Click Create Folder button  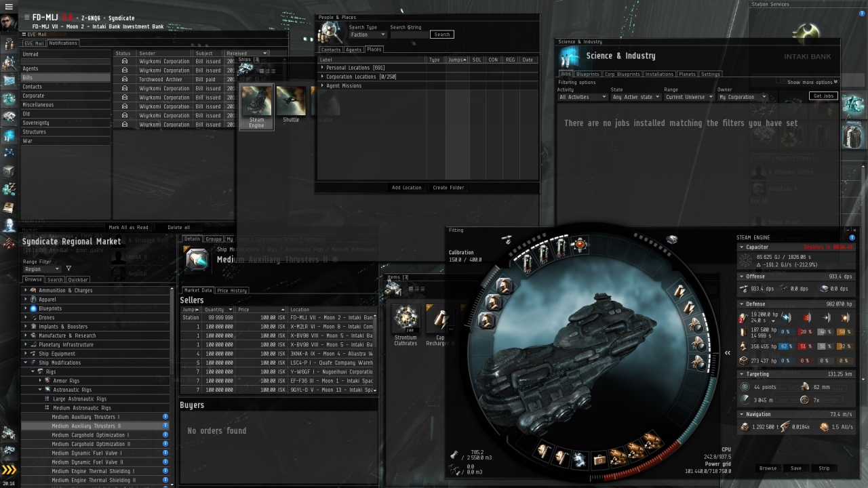pos(448,188)
